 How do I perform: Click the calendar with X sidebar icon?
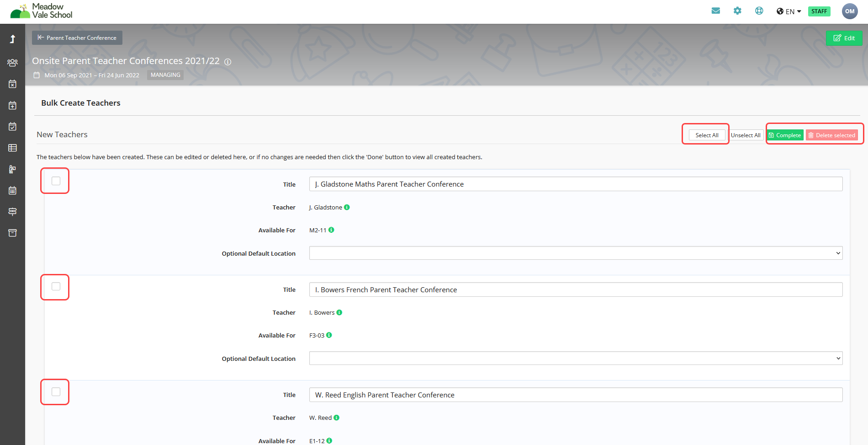12,84
